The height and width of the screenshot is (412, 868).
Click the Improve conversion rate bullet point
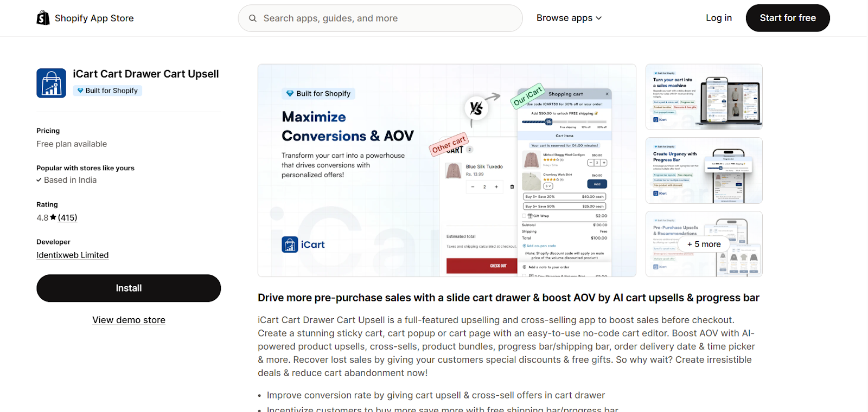point(436,395)
